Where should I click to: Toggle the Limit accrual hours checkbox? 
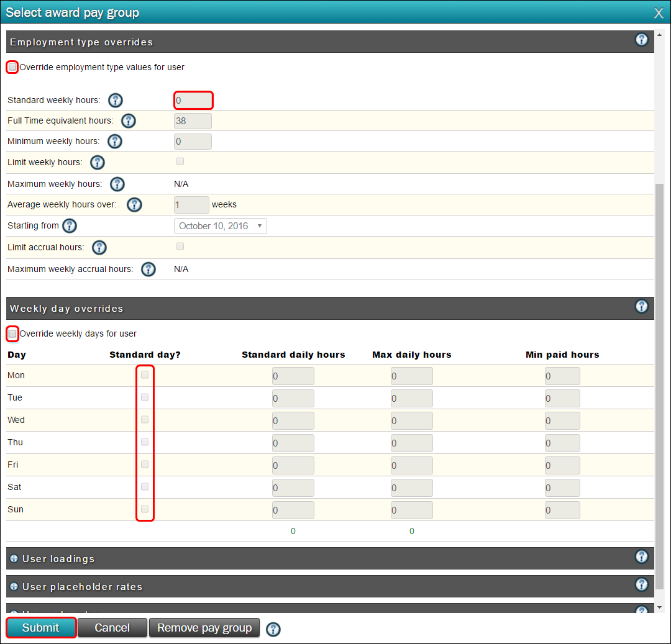coord(180,247)
